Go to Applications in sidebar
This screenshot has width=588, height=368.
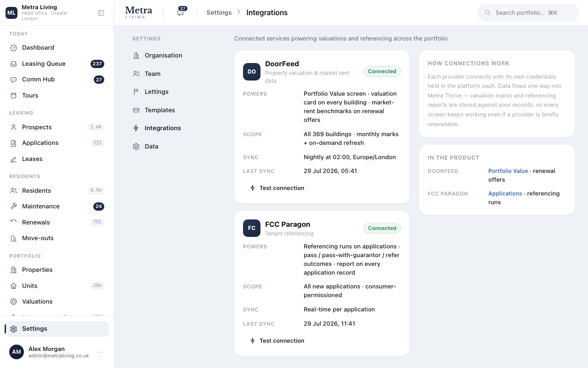coord(57,143)
